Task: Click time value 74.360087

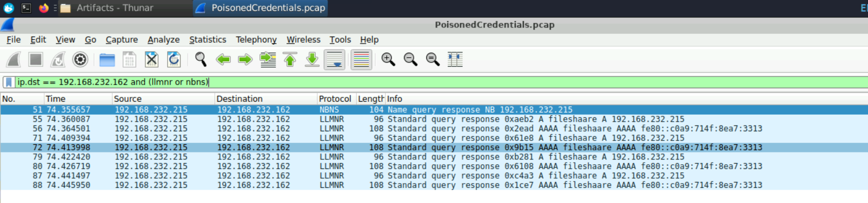Action: pos(68,119)
